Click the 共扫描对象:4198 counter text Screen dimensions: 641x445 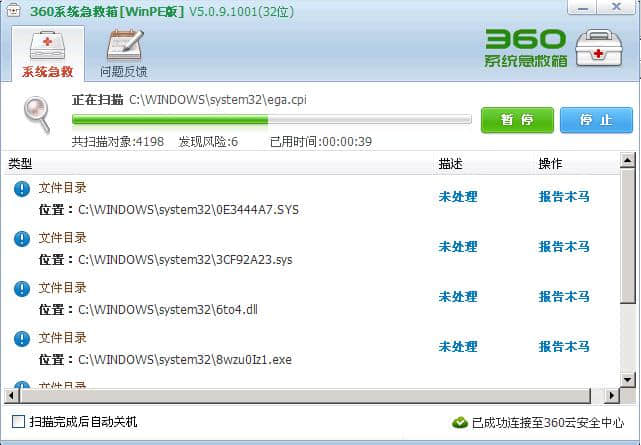click(118, 142)
